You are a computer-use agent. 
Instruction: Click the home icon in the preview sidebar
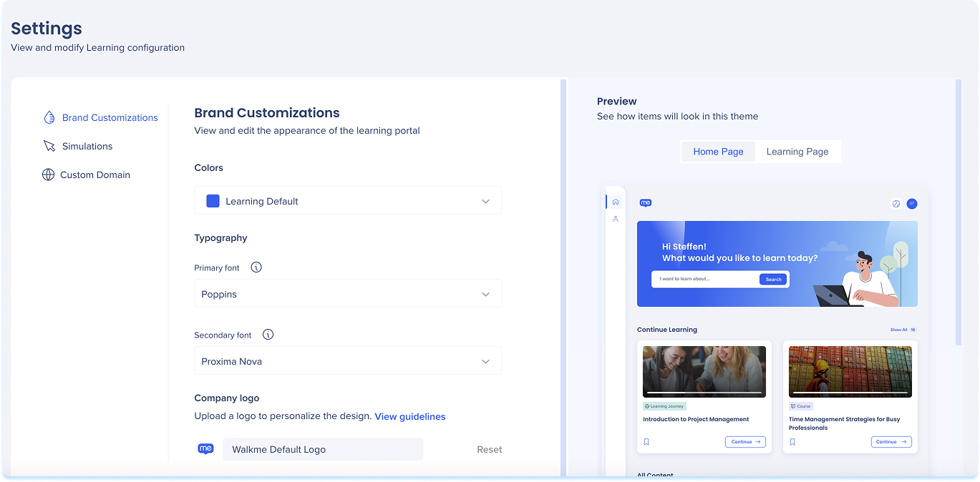coord(616,202)
